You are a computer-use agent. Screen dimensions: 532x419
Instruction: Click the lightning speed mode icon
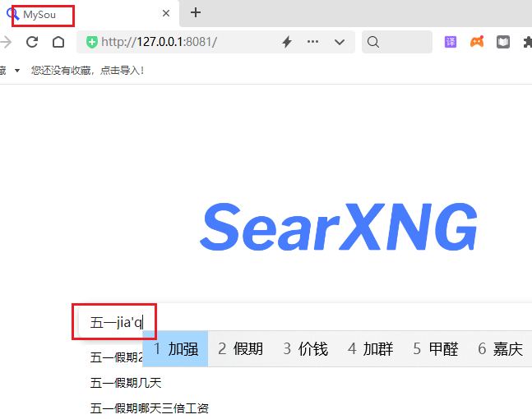pos(287,42)
